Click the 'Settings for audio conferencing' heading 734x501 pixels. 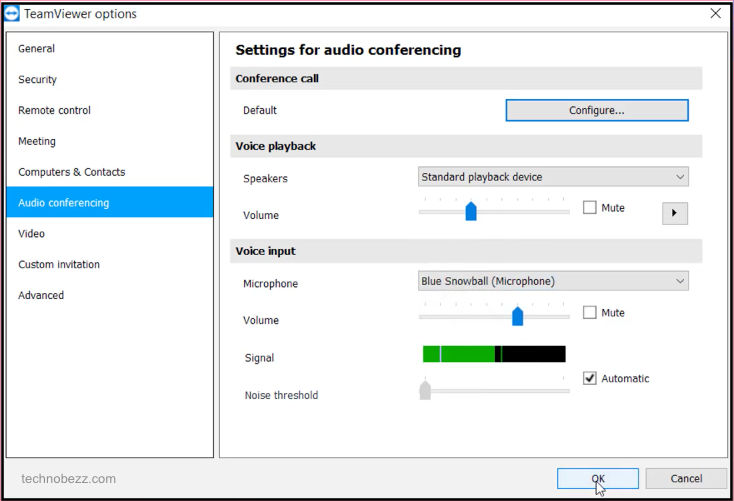tap(348, 50)
